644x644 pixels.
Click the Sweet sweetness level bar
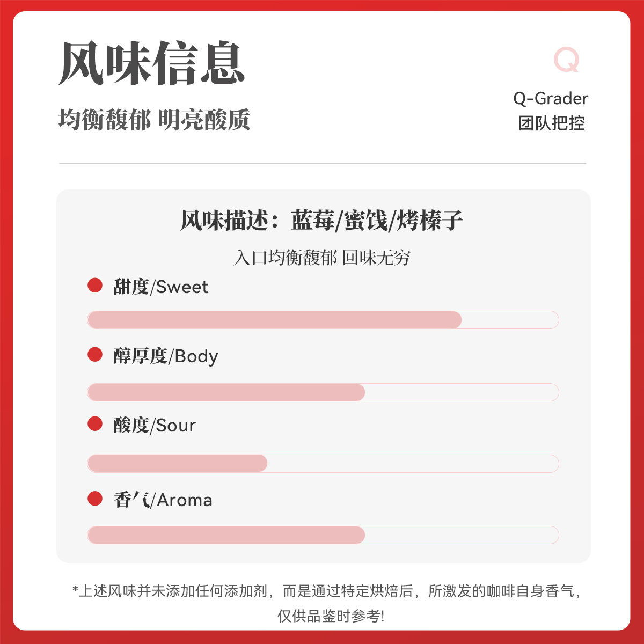(x=323, y=320)
